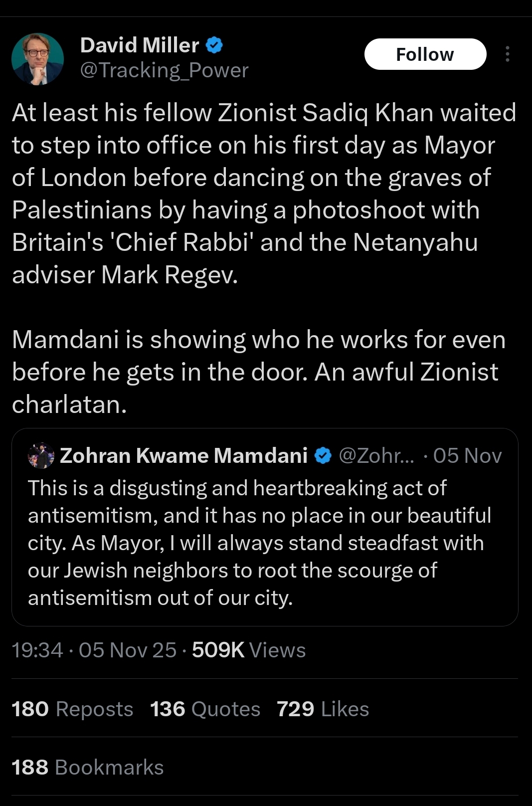
Task: Open the @Tracking_Power handle link
Action: tap(164, 70)
